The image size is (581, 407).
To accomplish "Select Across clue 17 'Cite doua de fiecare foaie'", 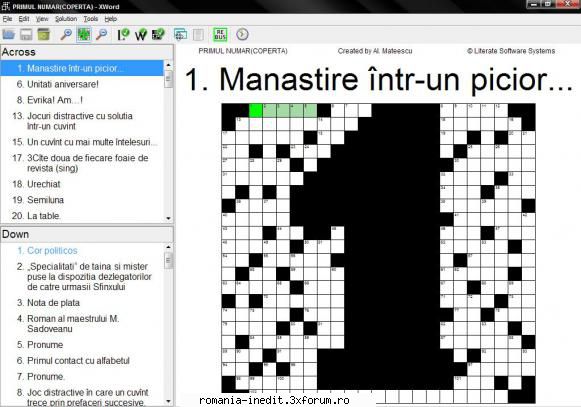I will [82, 163].
